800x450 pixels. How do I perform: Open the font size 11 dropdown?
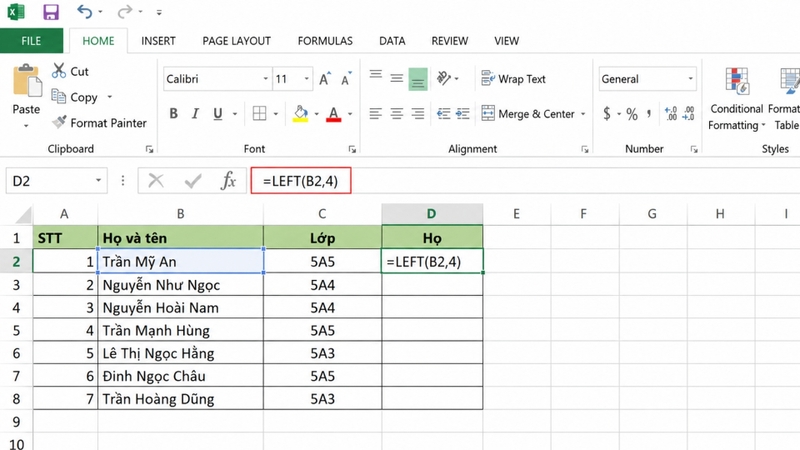pyautogui.click(x=307, y=79)
